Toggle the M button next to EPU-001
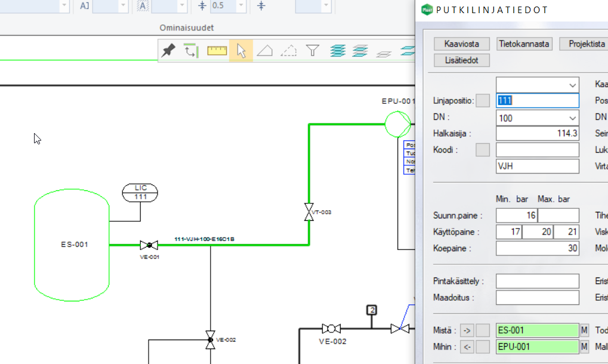 coord(584,347)
